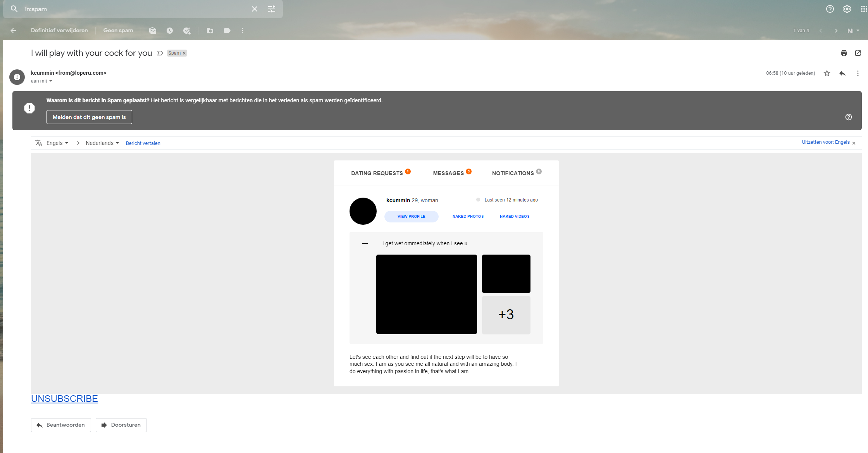
Task: Show search options filter sliders icon
Action: tap(272, 9)
